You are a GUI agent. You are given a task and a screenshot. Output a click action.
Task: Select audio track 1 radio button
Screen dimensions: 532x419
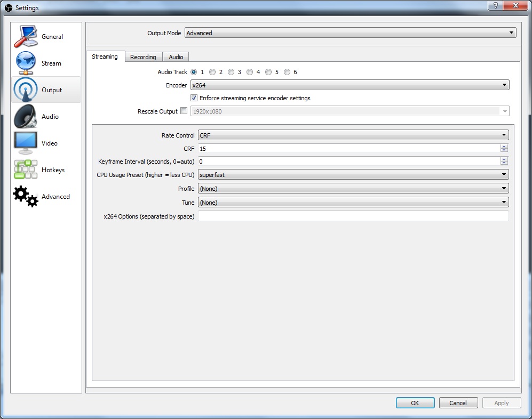pos(194,72)
